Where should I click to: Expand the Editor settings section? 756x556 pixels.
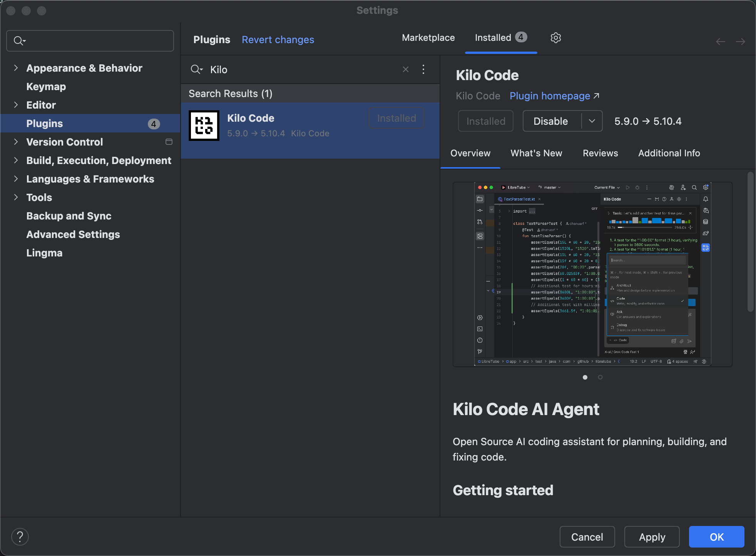coord(16,105)
